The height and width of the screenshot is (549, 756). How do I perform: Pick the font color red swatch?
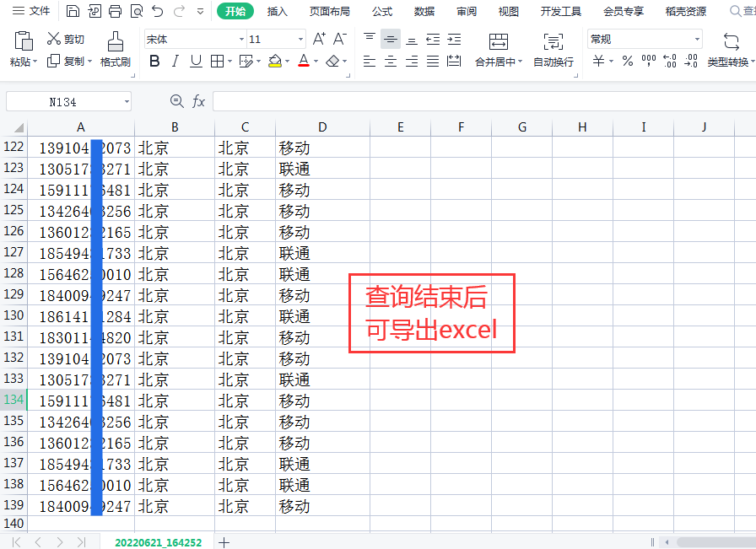click(303, 62)
